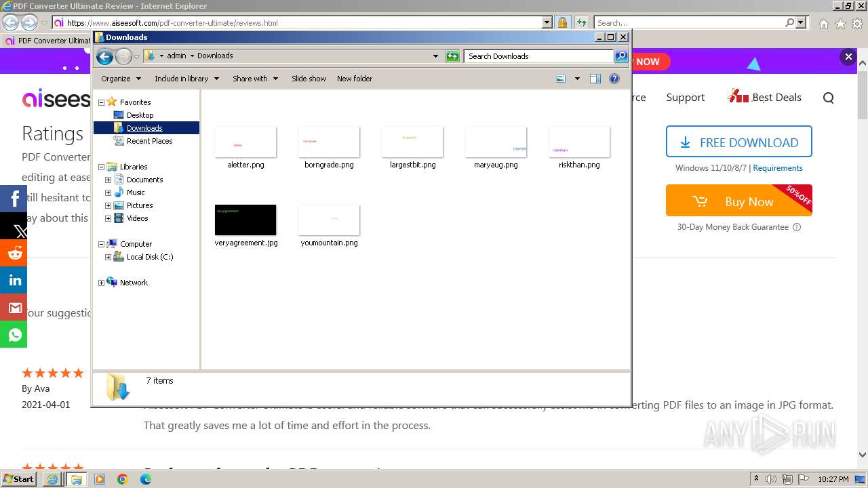Share page on Facebook sidebar icon
The width and height of the screenshot is (868, 488).
(14, 199)
